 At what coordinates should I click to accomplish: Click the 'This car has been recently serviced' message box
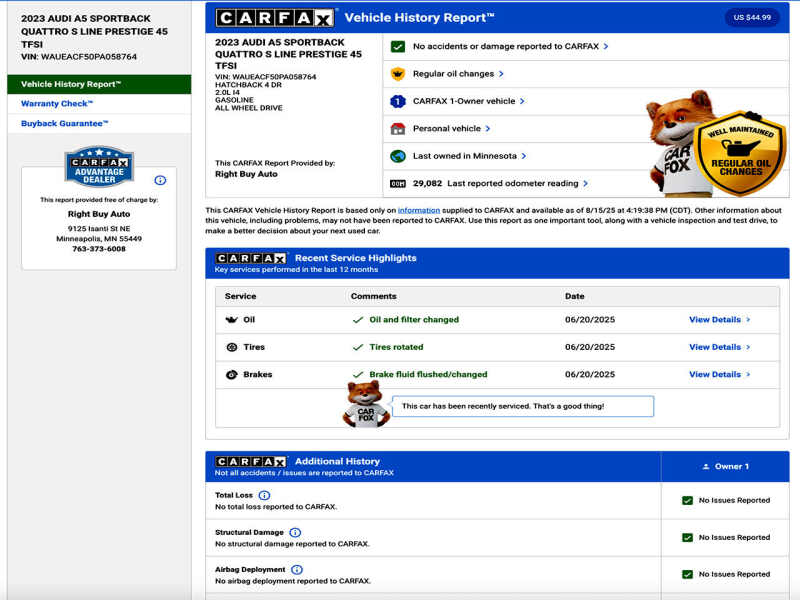coord(523,407)
